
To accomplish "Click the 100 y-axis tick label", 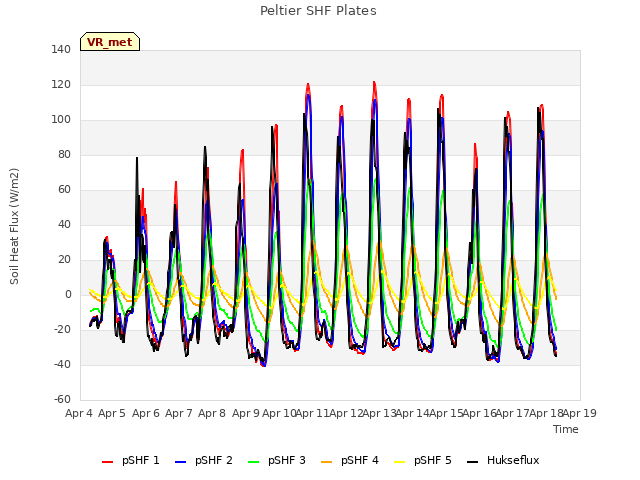I will click(61, 120).
